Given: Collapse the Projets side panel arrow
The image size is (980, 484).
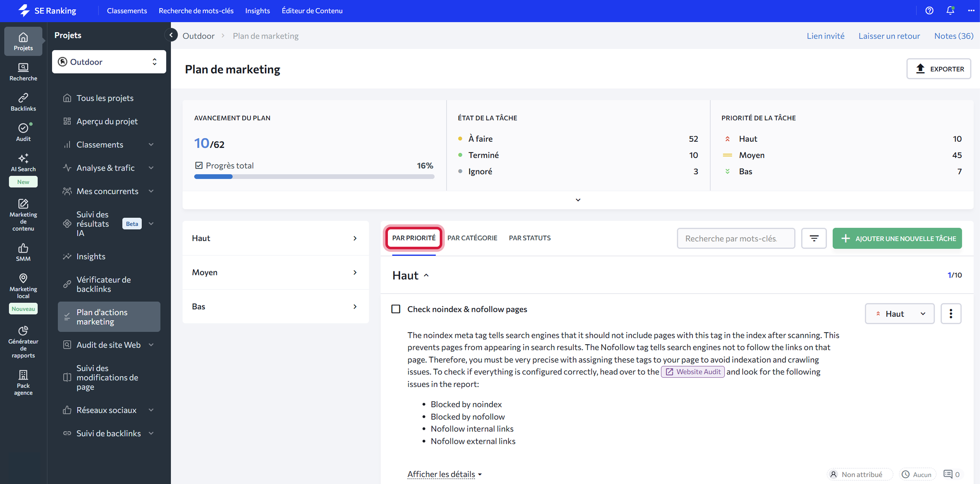Looking at the screenshot, I should [x=171, y=35].
